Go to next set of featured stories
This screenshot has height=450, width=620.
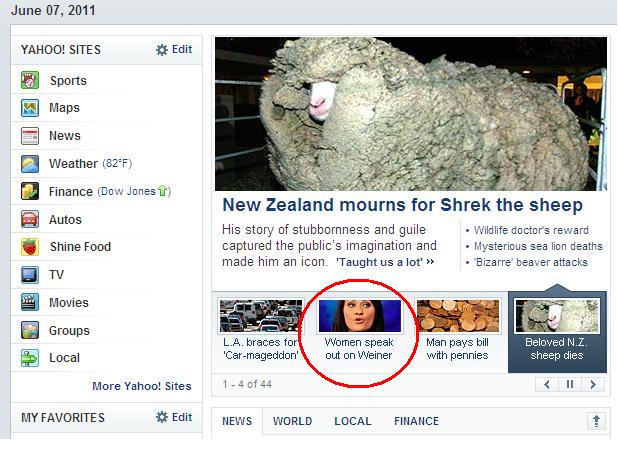pyautogui.click(x=593, y=384)
